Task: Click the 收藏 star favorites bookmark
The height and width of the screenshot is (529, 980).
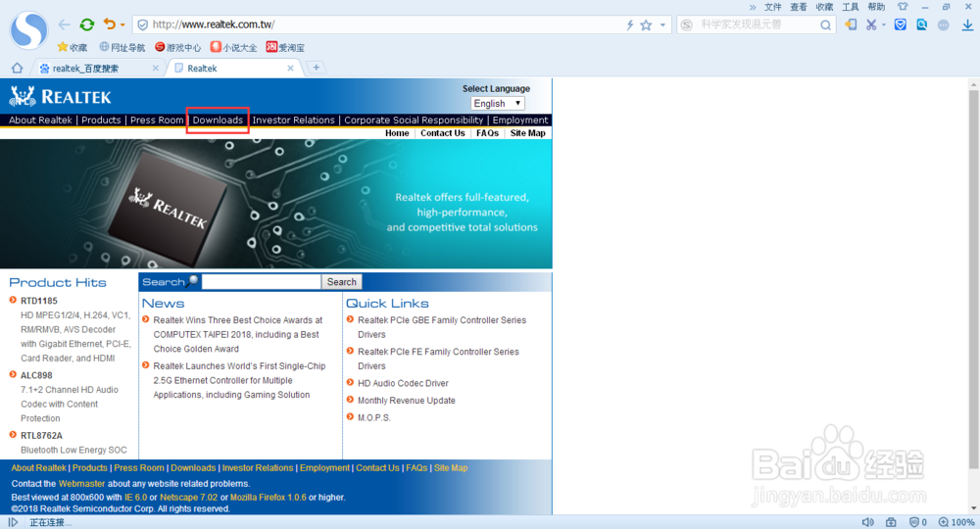Action: pyautogui.click(x=72, y=47)
